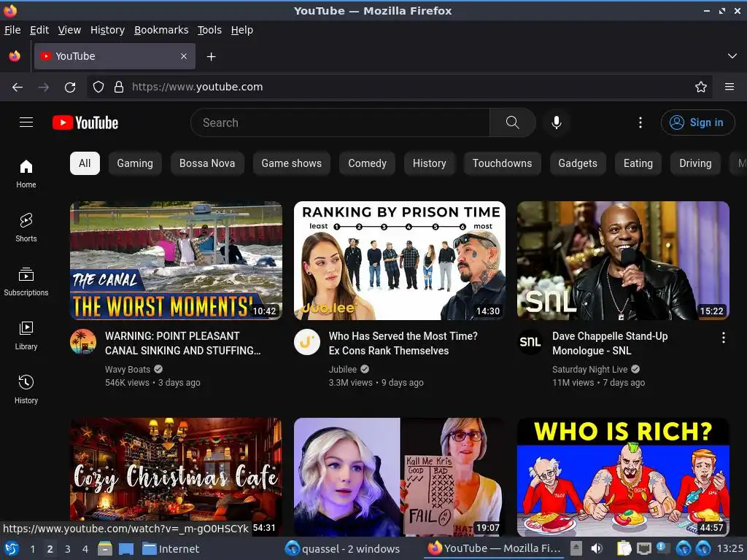Open the YouTube hamburger guide menu
The height and width of the screenshot is (560, 747).
26,122
